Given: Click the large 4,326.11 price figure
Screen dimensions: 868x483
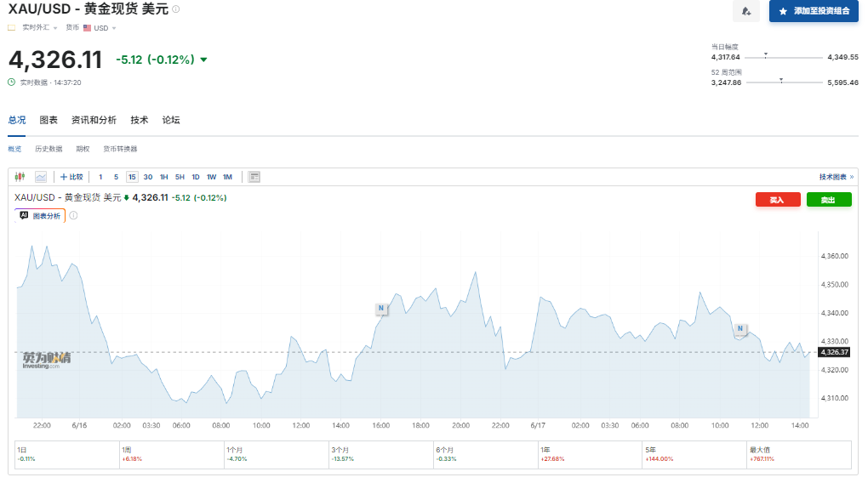Looking at the screenshot, I should 55,60.
